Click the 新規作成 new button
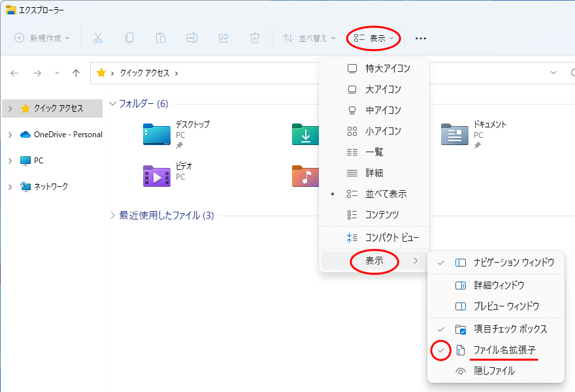This screenshot has width=575, height=392. click(x=42, y=38)
